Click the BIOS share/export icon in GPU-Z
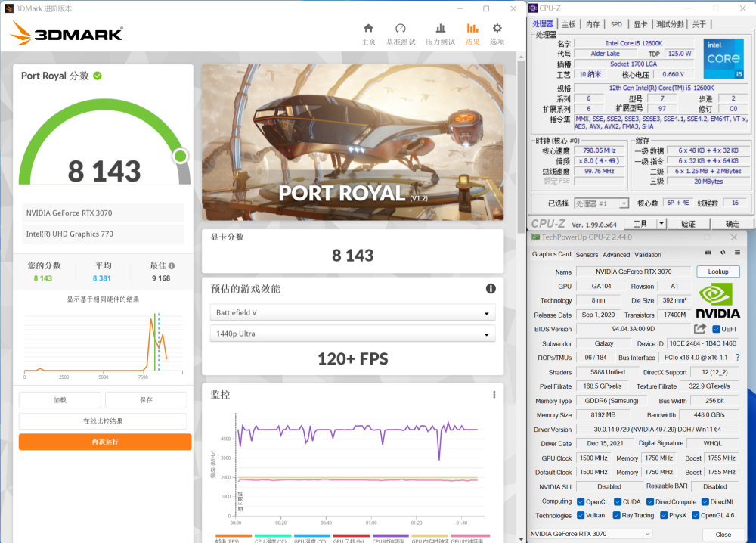 (x=700, y=329)
